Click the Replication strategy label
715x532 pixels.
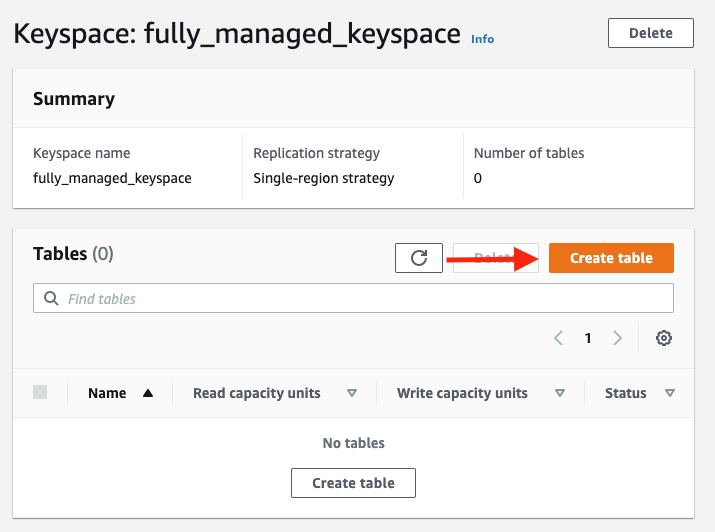tap(316, 153)
